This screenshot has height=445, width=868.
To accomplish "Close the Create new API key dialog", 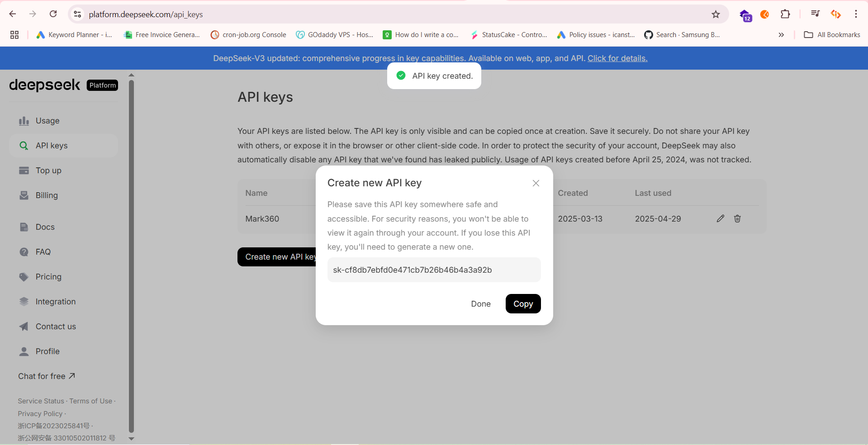I will click(536, 183).
